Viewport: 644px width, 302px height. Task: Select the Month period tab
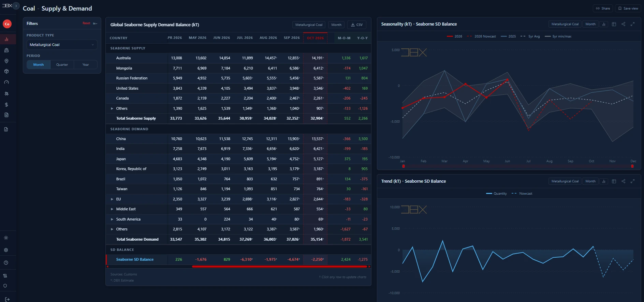click(x=39, y=65)
